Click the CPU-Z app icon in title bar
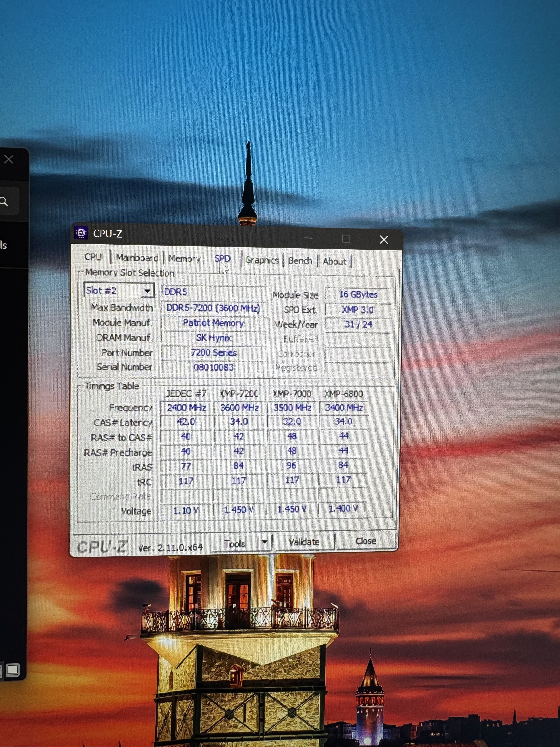 pyautogui.click(x=81, y=233)
